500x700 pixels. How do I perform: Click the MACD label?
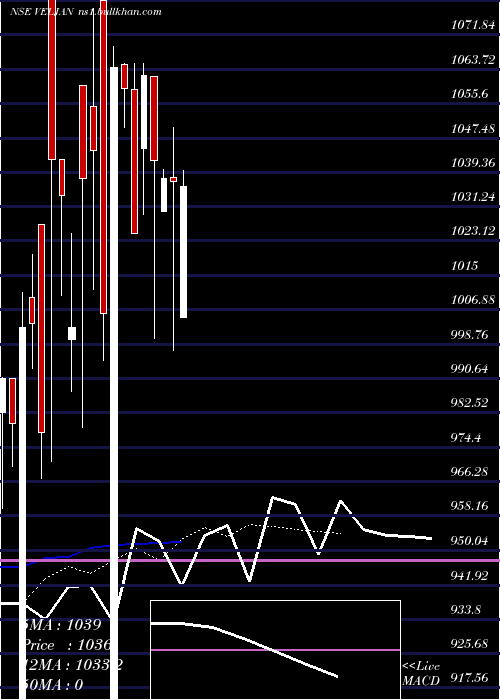coord(421,681)
